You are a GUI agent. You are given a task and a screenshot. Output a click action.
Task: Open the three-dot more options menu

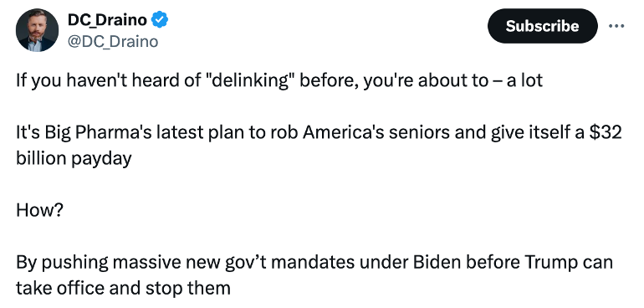tap(616, 26)
